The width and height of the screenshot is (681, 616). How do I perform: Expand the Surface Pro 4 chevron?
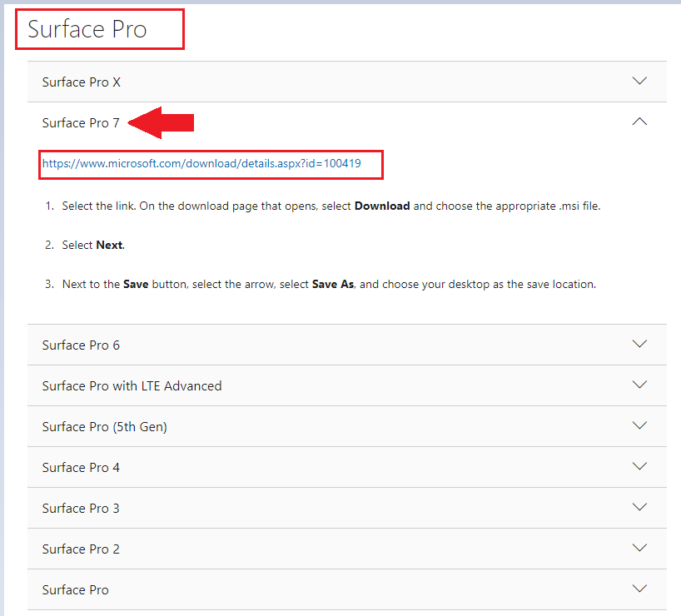639,466
